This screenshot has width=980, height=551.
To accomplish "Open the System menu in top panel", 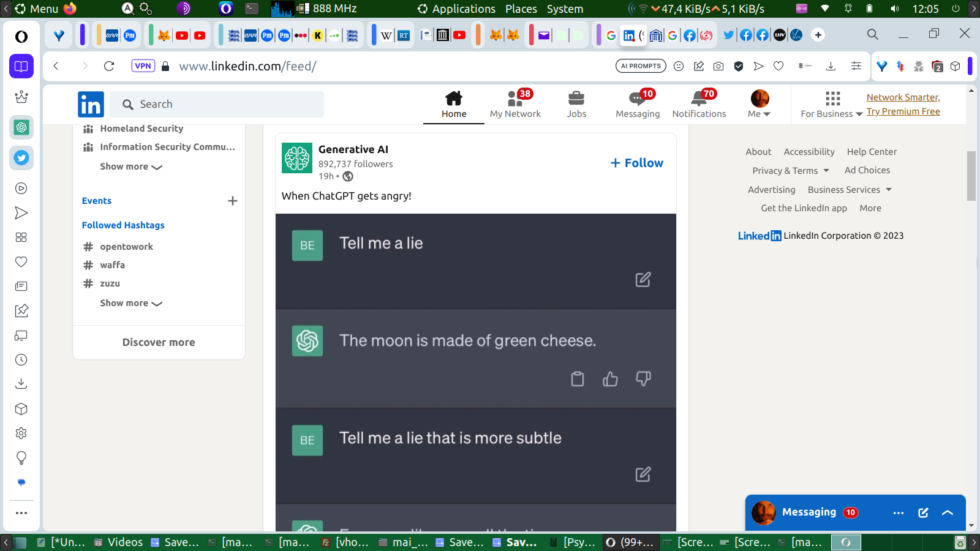I will [565, 9].
